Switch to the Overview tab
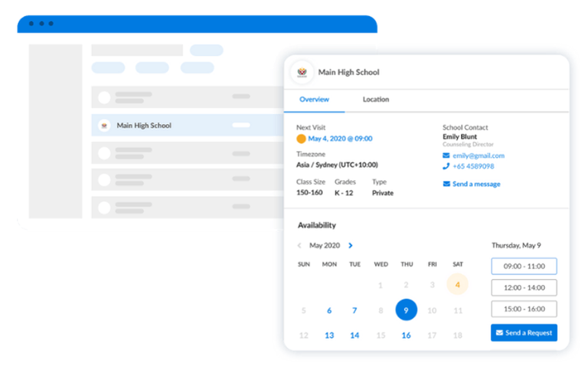Screen dimensions: 588x376 (x=314, y=99)
